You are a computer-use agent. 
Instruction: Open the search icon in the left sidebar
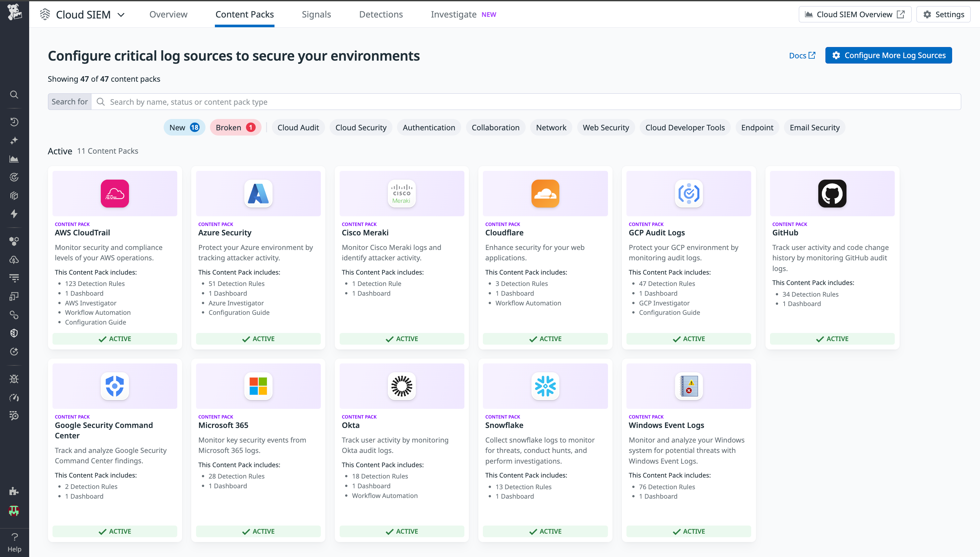coord(14,94)
